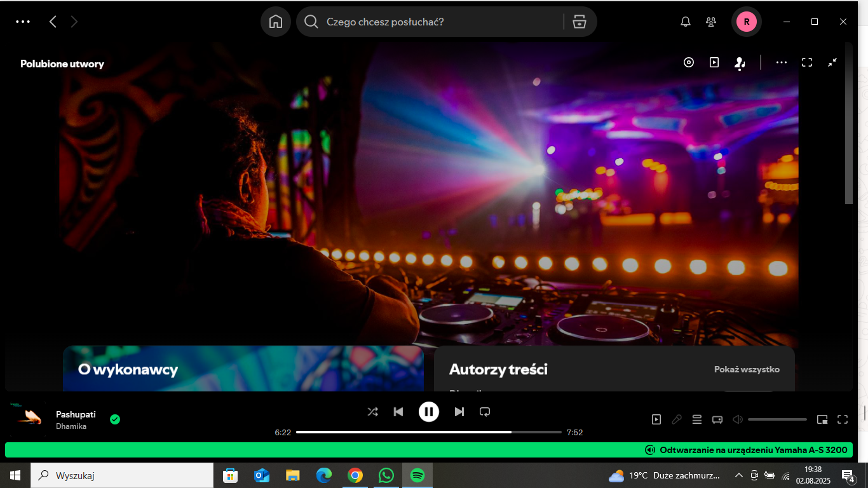The image size is (868, 488).
Task: Open the Wi-Fi network tray icon
Action: (x=785, y=475)
